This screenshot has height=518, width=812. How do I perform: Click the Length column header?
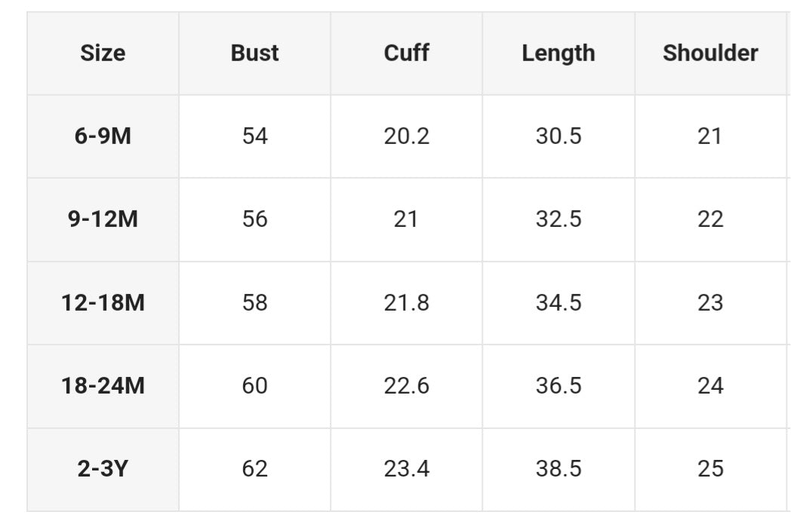tap(558, 54)
